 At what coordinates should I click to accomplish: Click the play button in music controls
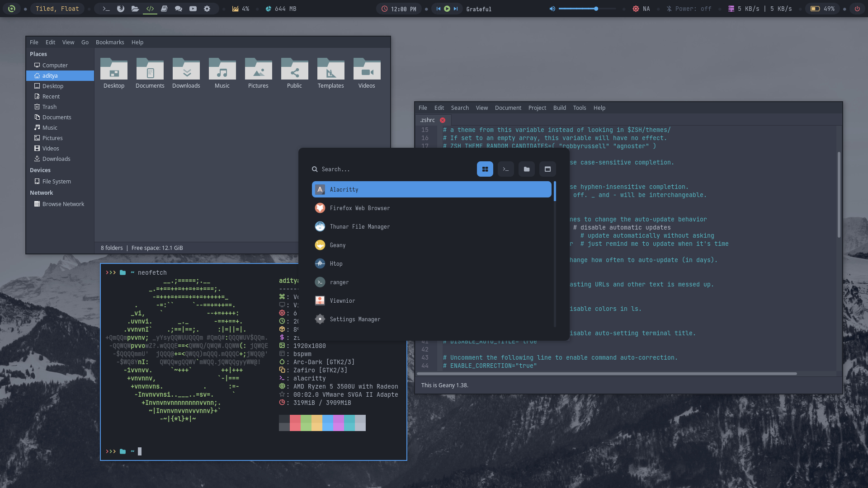click(x=447, y=9)
